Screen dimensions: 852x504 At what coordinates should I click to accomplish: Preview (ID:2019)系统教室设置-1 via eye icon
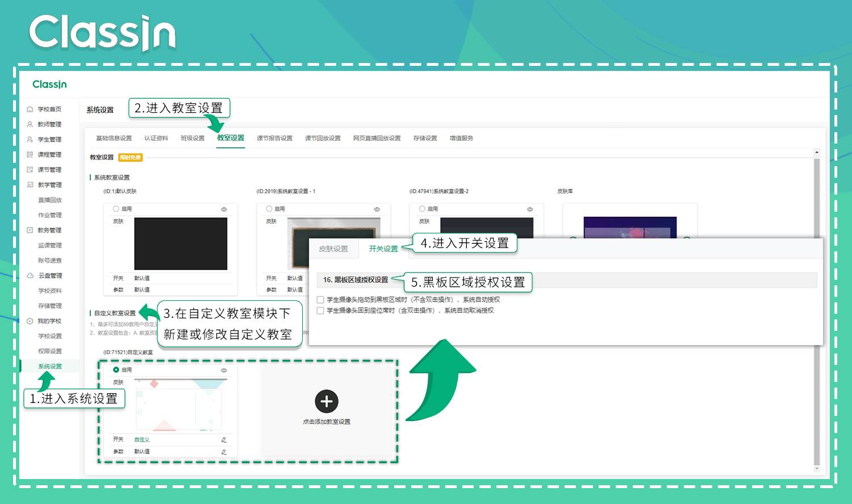point(377,209)
